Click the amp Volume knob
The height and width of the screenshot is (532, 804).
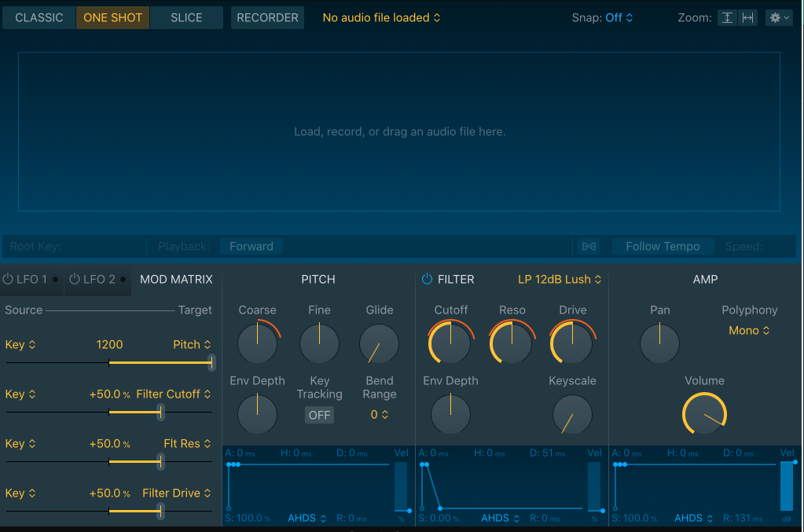pyautogui.click(x=704, y=414)
